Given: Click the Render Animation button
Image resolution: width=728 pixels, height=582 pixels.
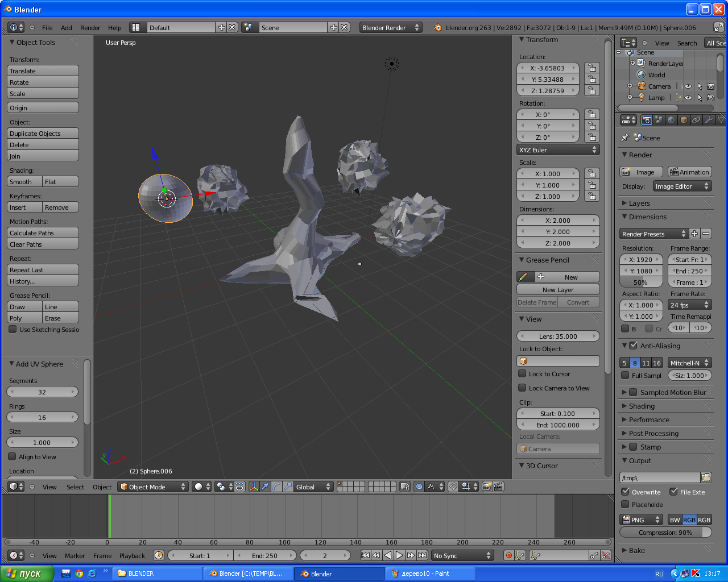Looking at the screenshot, I should (x=689, y=172).
